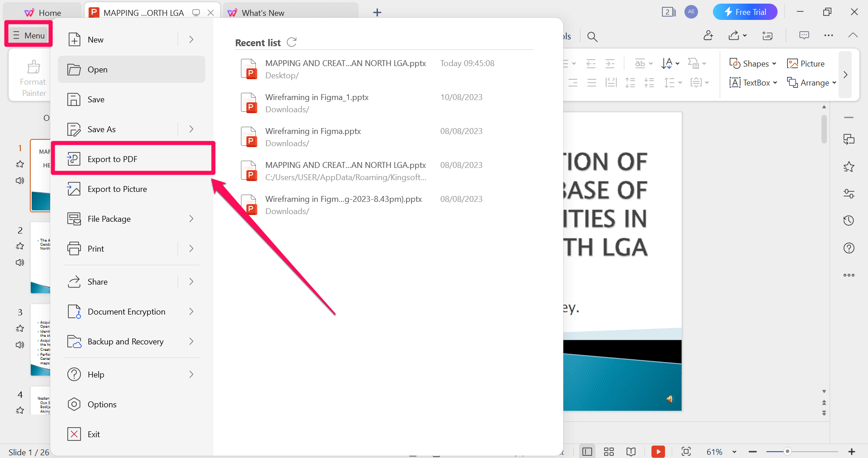Open Help from the right sidebar question icon
The image size is (868, 458).
pyautogui.click(x=849, y=248)
